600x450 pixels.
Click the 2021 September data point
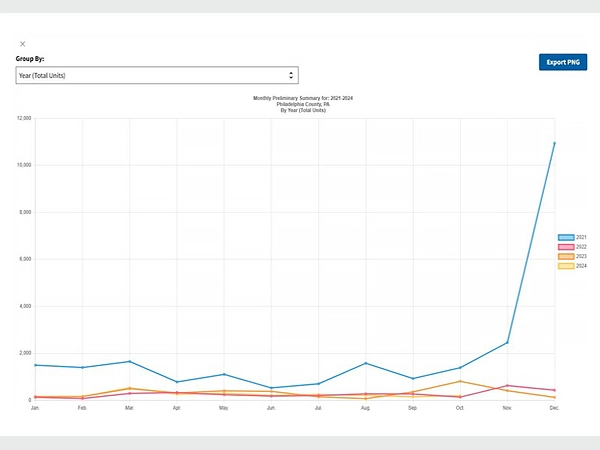(413, 378)
